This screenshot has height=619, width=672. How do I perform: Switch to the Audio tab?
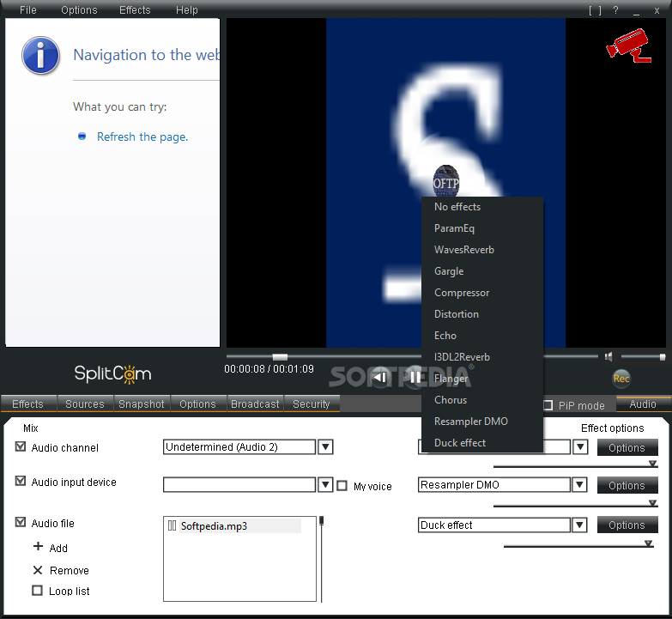point(643,404)
